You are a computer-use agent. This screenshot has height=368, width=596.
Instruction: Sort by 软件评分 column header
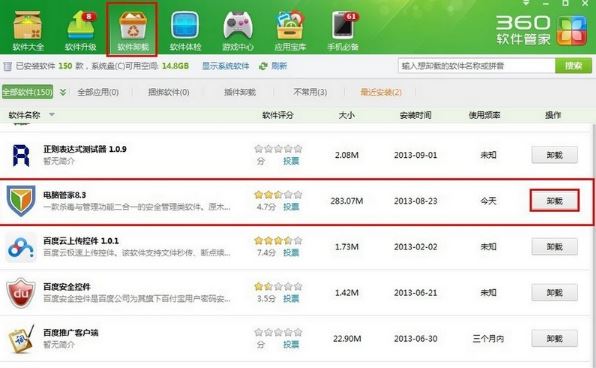pos(278,115)
